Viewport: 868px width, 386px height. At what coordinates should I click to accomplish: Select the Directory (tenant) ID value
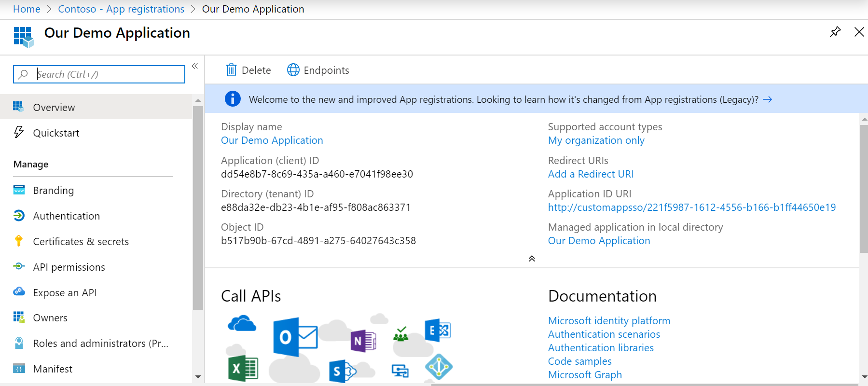coord(316,207)
